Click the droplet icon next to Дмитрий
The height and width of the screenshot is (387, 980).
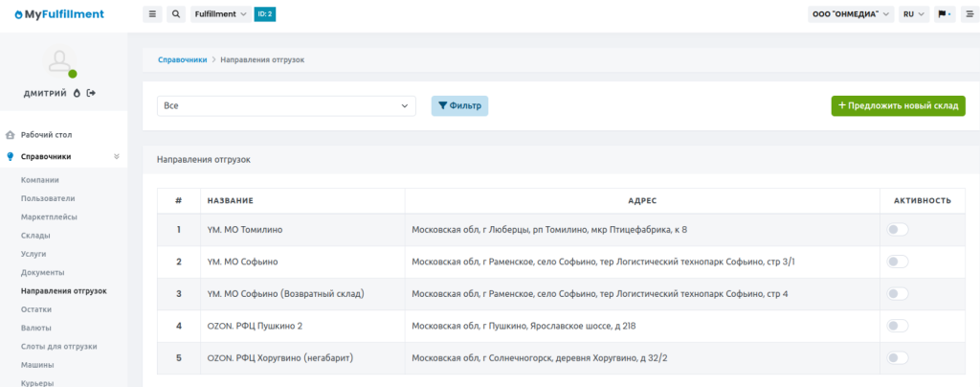pyautogui.click(x=77, y=93)
